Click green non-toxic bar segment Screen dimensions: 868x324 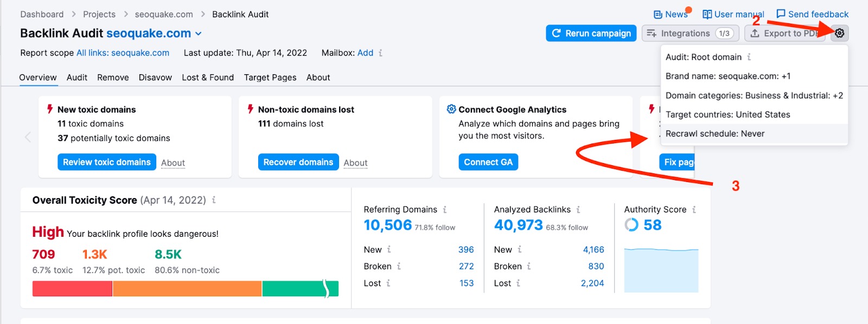[300, 289]
